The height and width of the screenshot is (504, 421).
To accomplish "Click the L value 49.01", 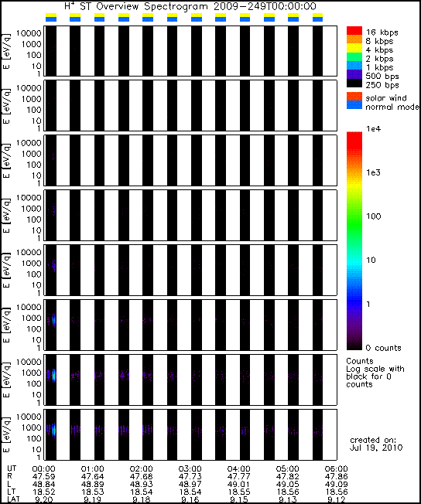I will (239, 485).
